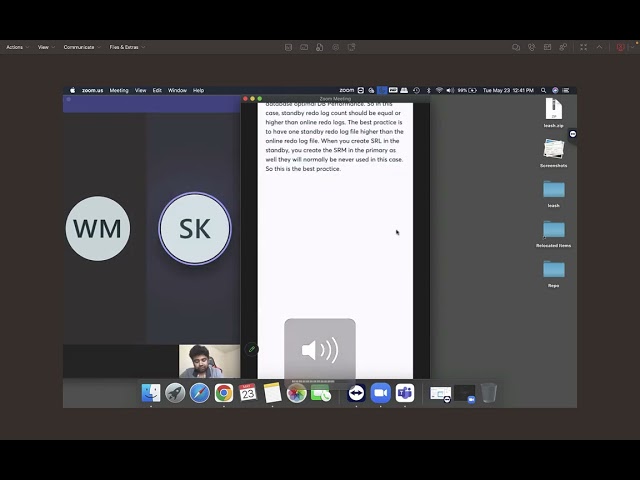This screenshot has width=640, height=480.
Task: Click the Bluetooth icon in menu bar
Action: [x=429, y=90]
